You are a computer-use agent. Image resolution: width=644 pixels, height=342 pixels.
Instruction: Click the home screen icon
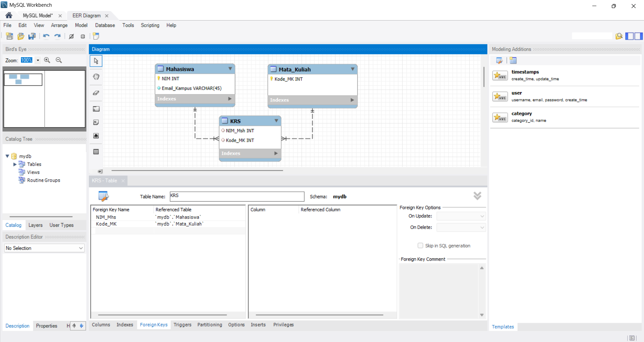(x=9, y=15)
